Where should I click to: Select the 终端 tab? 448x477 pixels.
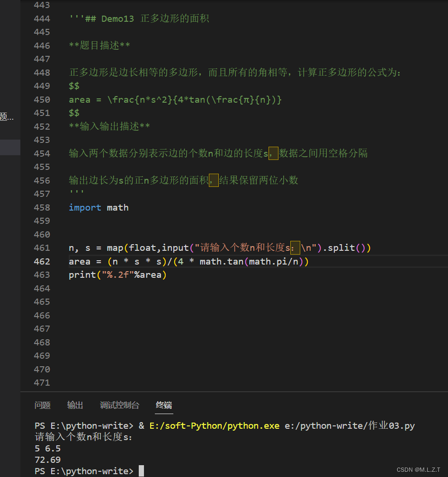tap(164, 405)
